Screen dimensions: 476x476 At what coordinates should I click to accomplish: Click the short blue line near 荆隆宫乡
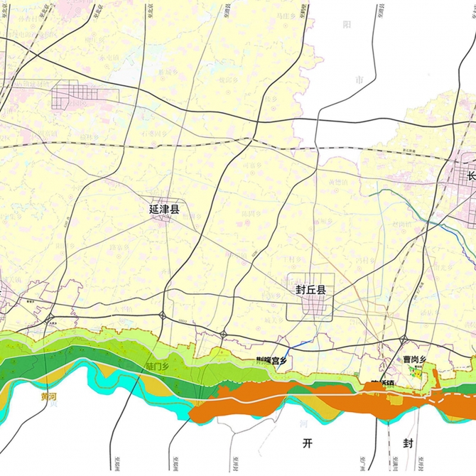(298, 347)
